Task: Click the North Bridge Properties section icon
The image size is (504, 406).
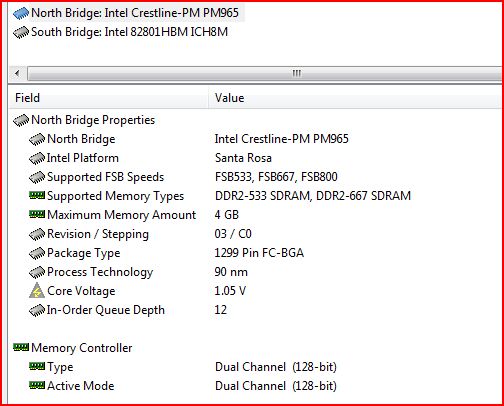Action: [21, 120]
